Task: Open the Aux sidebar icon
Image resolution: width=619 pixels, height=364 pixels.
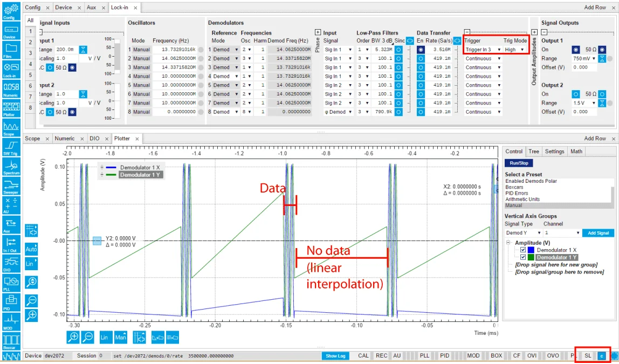Action: [x=11, y=224]
